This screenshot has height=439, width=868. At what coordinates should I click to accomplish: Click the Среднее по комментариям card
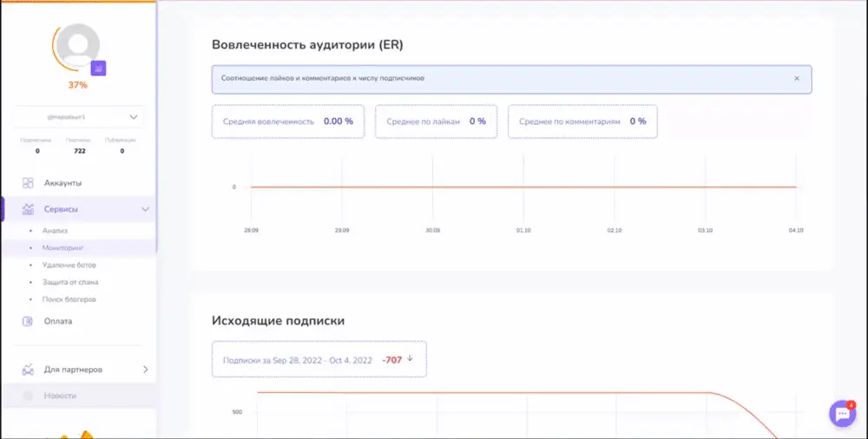coord(583,121)
